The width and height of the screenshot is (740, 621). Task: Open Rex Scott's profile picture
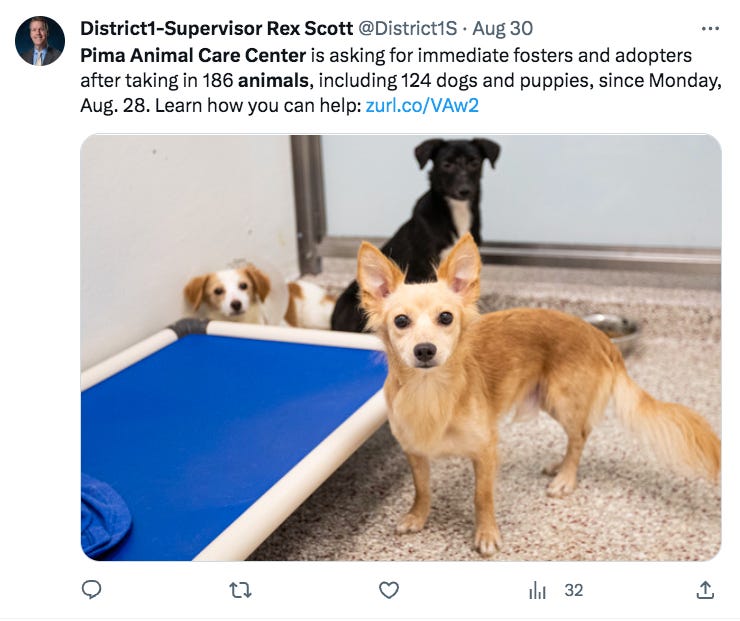(x=40, y=41)
